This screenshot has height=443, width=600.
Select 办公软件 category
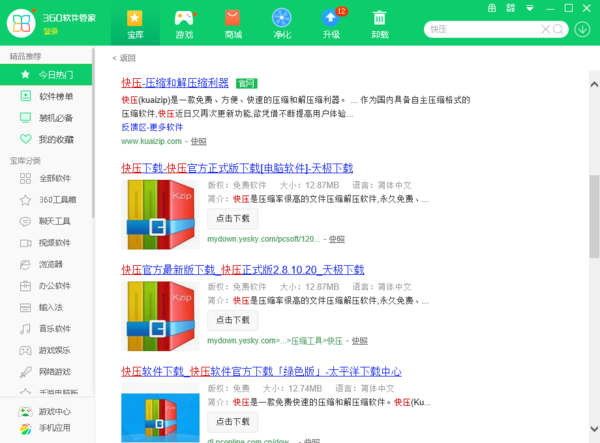pyautogui.click(x=46, y=285)
